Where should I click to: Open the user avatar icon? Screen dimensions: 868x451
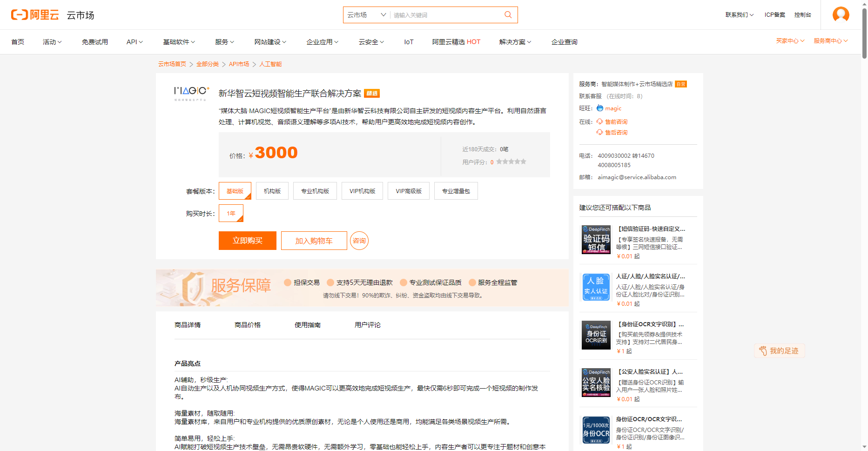[841, 15]
